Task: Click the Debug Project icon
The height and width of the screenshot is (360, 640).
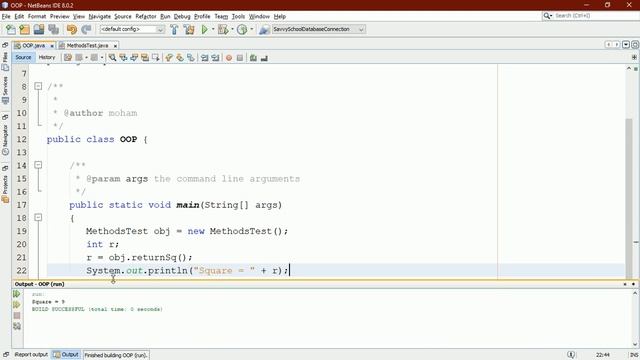Action: coord(223,29)
